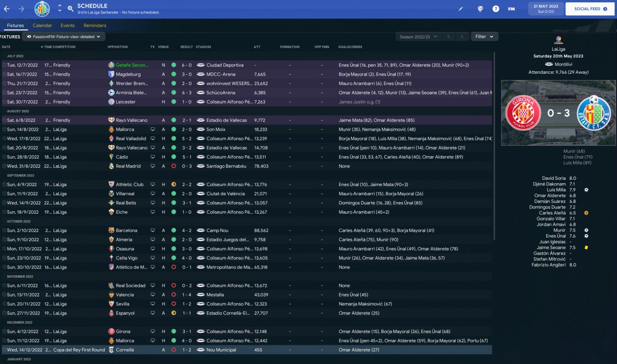
Task: Click the 0 - 3 score in the match preview
Action: tap(559, 113)
